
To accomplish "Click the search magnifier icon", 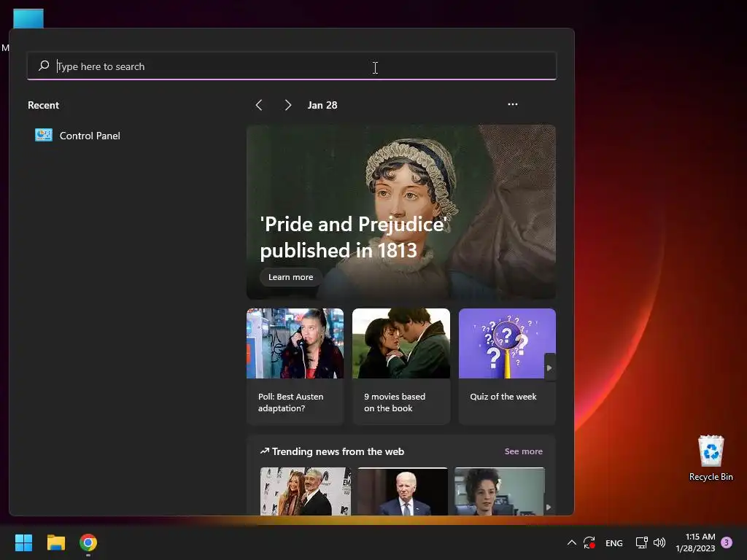I will pos(44,66).
